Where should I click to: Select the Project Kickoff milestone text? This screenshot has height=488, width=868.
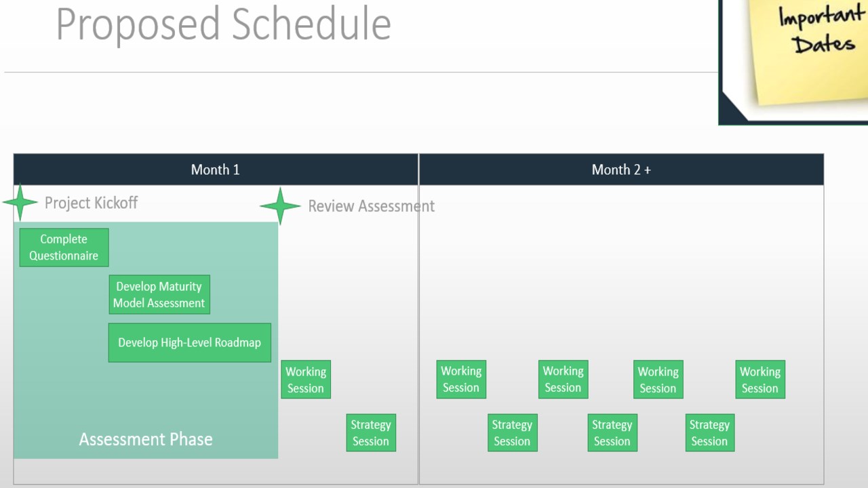pyautogui.click(x=91, y=203)
